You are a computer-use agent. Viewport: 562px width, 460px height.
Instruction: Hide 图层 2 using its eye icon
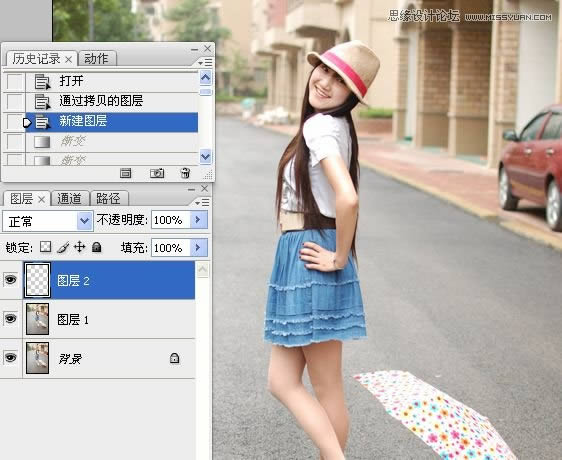pos(10,280)
